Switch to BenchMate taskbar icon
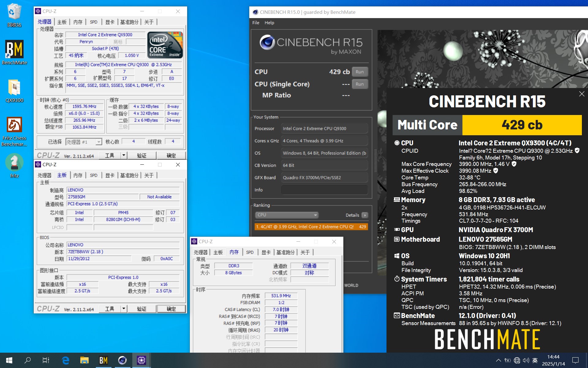 pyautogui.click(x=103, y=360)
